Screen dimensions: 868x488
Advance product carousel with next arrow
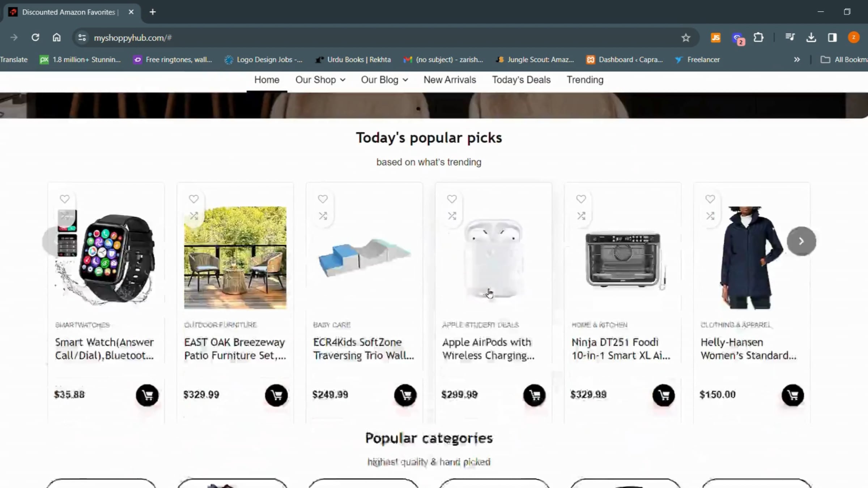click(801, 241)
